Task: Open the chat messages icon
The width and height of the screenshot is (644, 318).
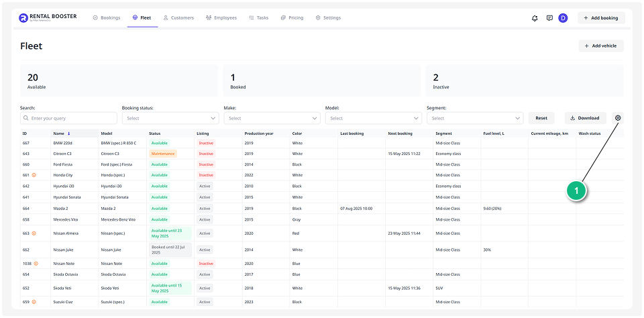Action: 549,18
